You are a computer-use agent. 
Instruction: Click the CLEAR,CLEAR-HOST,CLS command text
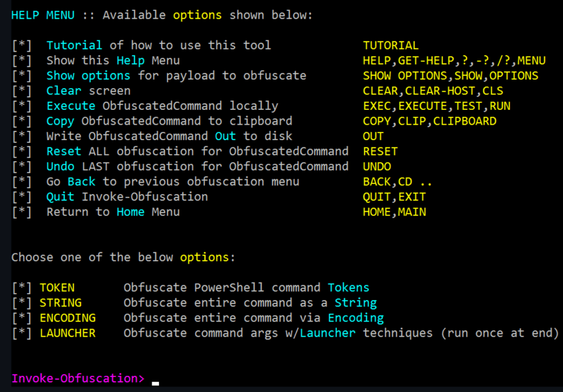pyautogui.click(x=433, y=91)
